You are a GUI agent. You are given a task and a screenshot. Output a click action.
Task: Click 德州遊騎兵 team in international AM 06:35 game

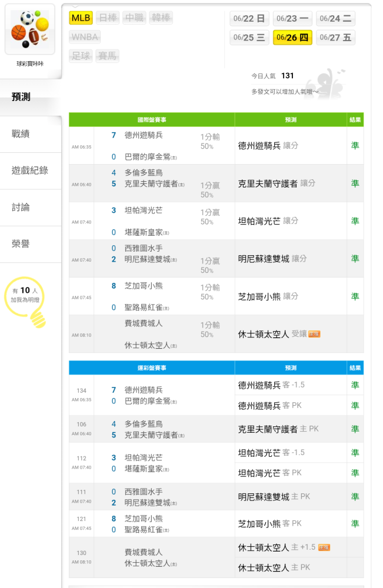pyautogui.click(x=144, y=135)
